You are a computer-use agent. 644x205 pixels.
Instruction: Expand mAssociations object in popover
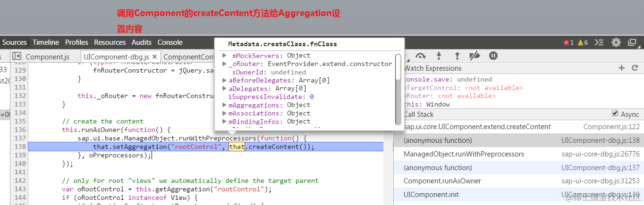(x=225, y=113)
